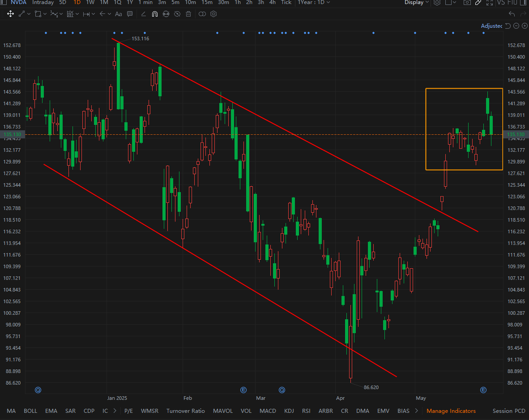The image size is (529, 420).
Task: Switch to the 5D timeframe
Action: [x=63, y=2]
